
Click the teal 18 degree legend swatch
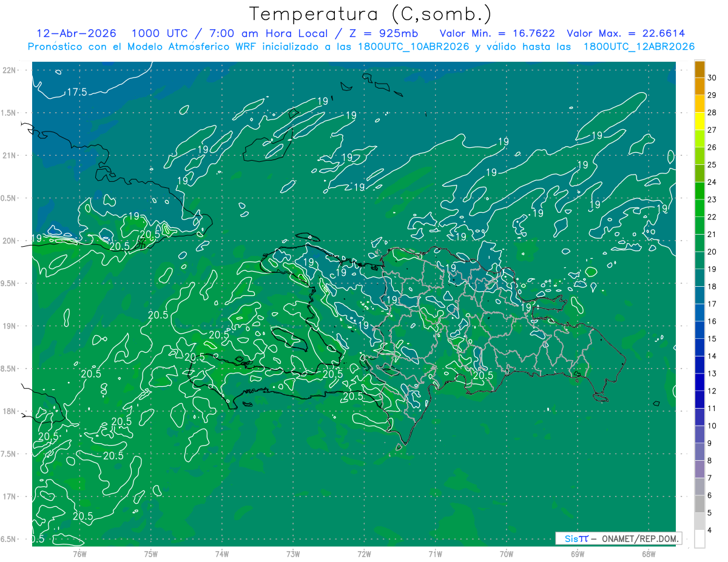(x=699, y=278)
